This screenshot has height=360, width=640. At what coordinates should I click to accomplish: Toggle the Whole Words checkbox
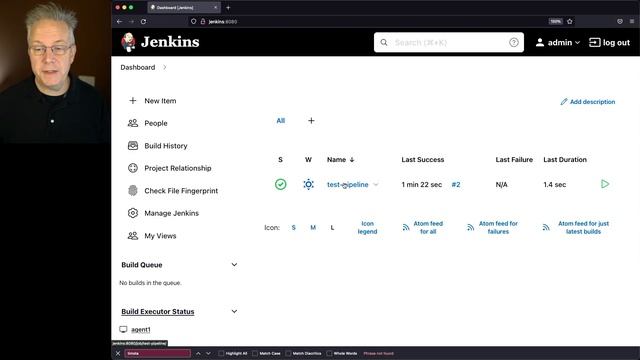329,353
